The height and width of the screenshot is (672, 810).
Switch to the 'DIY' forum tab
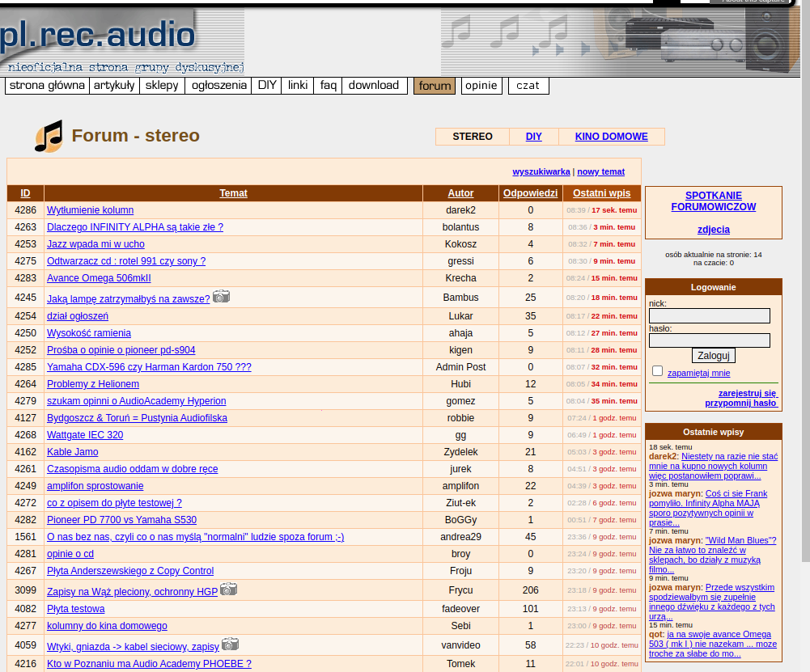[533, 137]
